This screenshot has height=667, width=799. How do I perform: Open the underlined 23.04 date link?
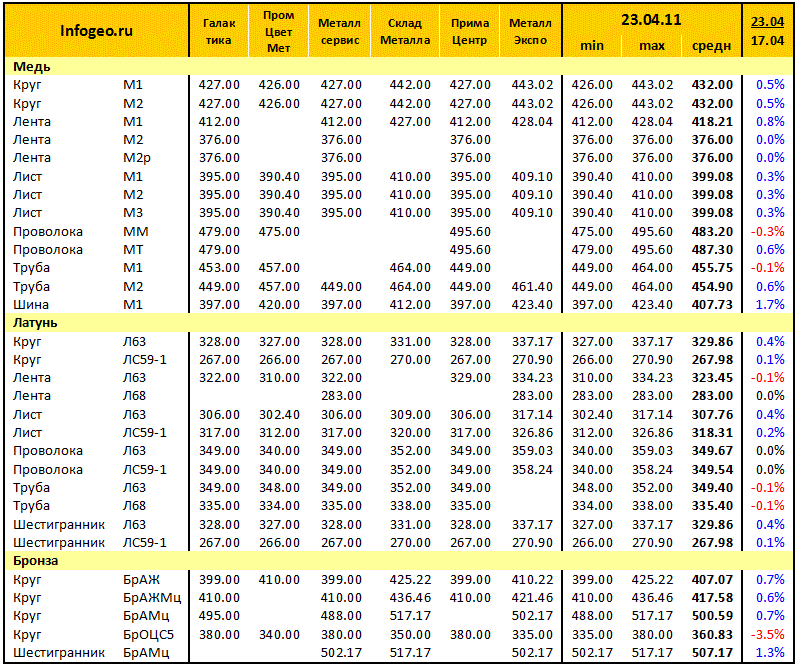[767, 22]
